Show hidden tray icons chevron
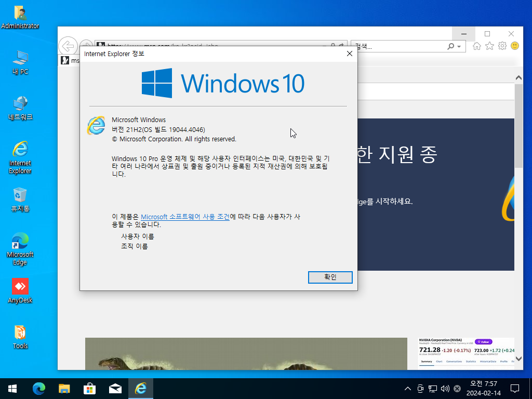Image resolution: width=532 pixels, height=399 pixels. [x=408, y=389]
